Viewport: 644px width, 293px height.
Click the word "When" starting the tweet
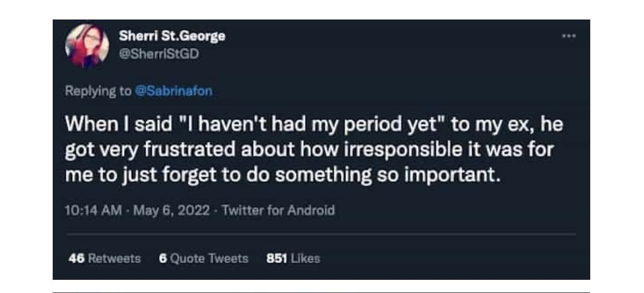tap(85, 126)
